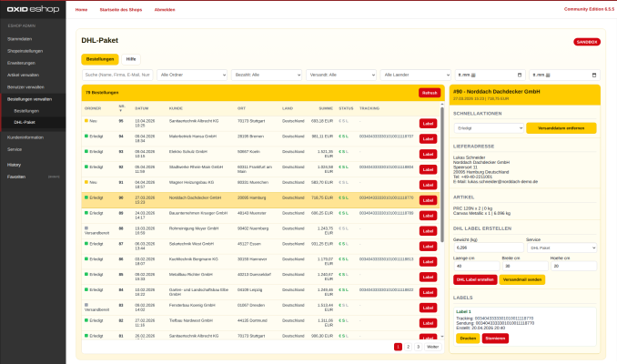Focus the order search field
This screenshot has width=617, height=364.
(x=117, y=75)
